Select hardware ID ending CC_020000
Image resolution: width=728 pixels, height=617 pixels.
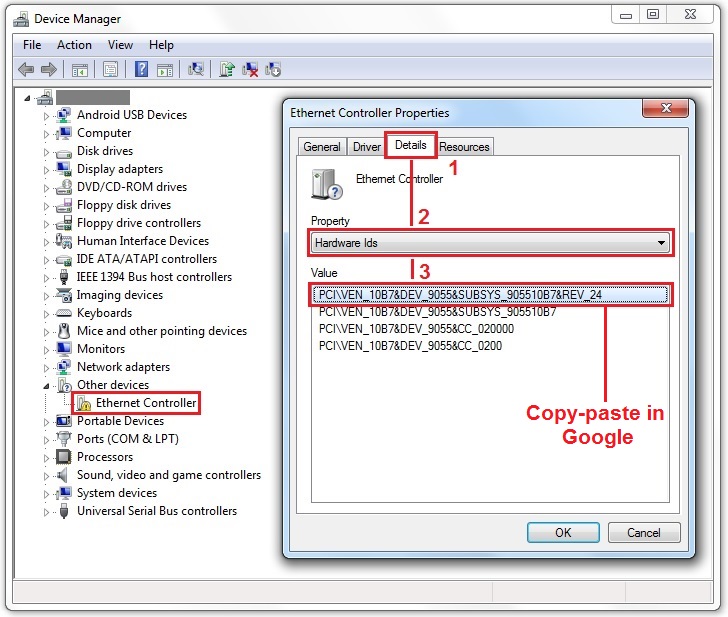pos(416,329)
